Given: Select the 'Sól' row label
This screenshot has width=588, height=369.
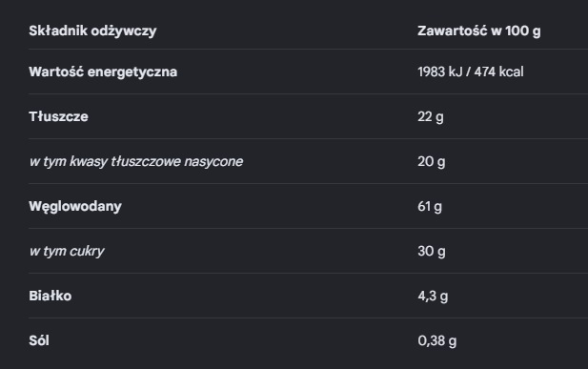Looking at the screenshot, I should 39,340.
